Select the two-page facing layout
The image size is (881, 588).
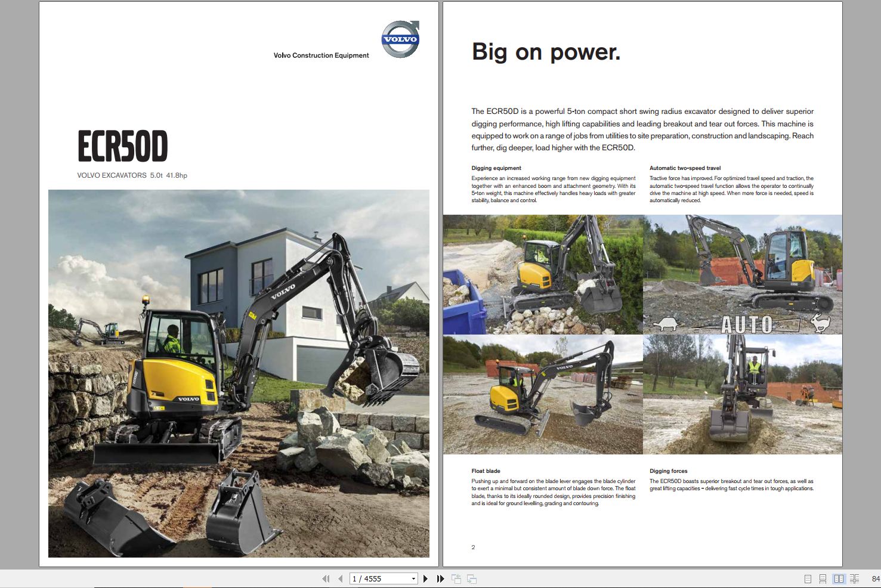point(839,578)
